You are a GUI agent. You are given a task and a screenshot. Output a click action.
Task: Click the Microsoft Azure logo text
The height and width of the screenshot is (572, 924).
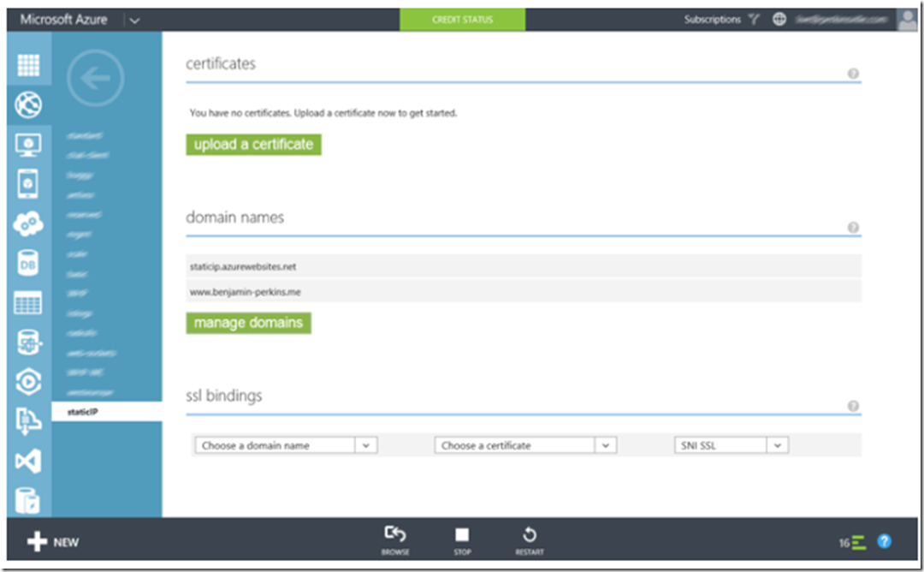pyautogui.click(x=63, y=20)
